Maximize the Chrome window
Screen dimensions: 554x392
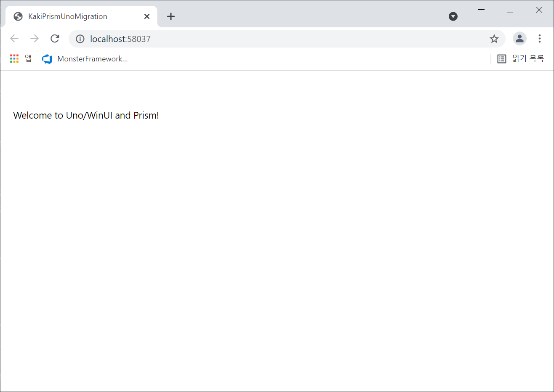510,10
